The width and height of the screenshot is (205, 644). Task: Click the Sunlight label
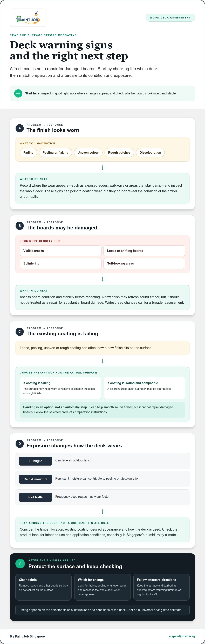click(x=36, y=461)
